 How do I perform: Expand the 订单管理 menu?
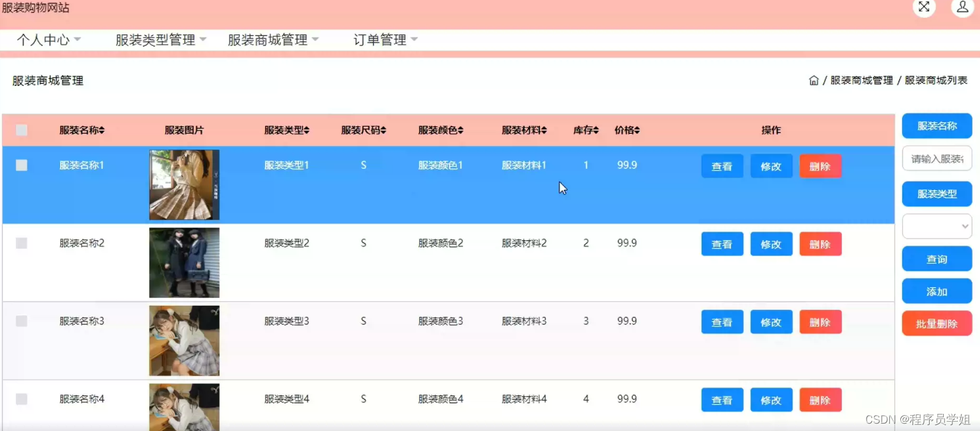(x=386, y=40)
